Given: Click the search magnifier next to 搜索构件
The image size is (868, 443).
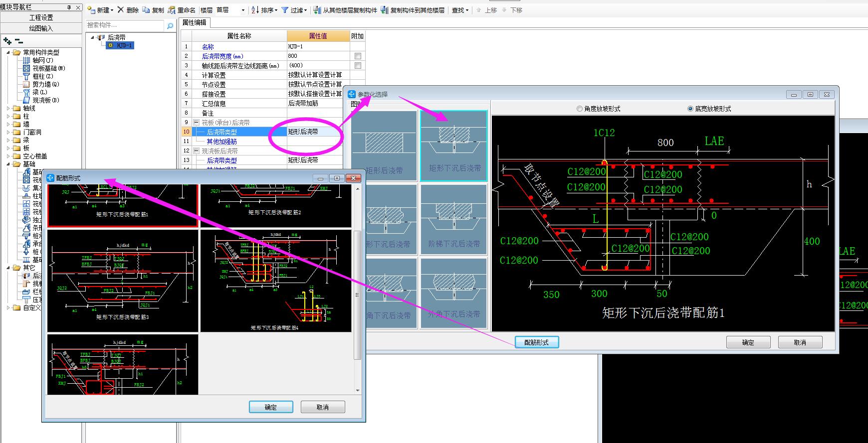Looking at the screenshot, I should [x=170, y=26].
